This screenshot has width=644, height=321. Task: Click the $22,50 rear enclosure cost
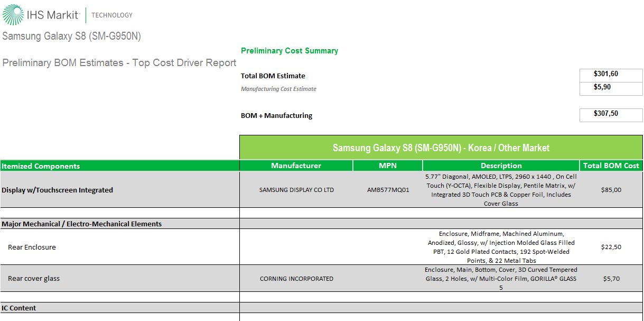click(x=611, y=247)
